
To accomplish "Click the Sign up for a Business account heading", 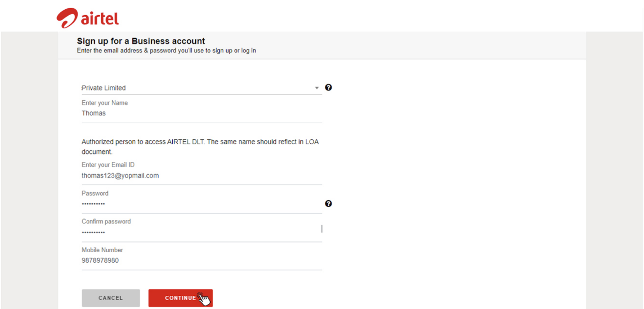I will pos(141,41).
